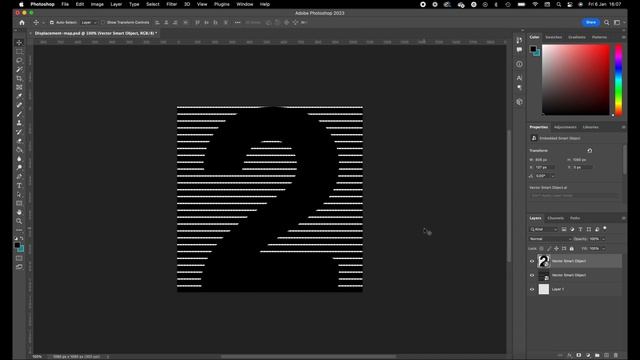Select the Magic Wand tool
The width and height of the screenshot is (640, 360).
[19, 69]
